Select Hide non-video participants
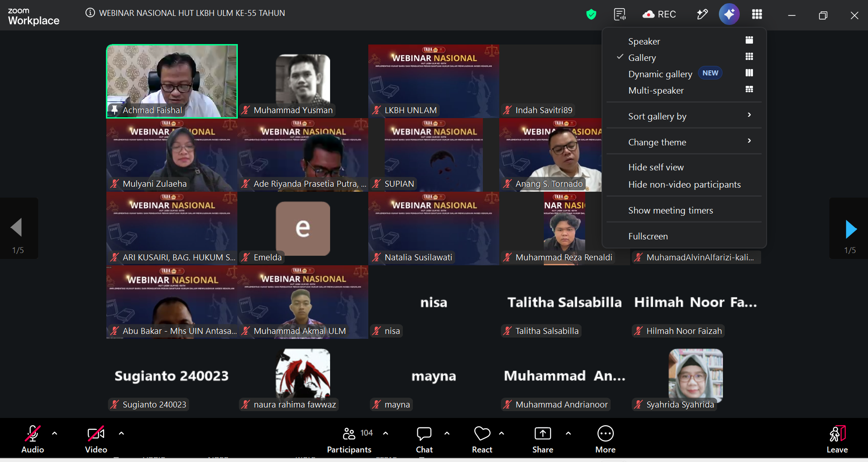Image resolution: width=868 pixels, height=462 pixels. point(684,184)
